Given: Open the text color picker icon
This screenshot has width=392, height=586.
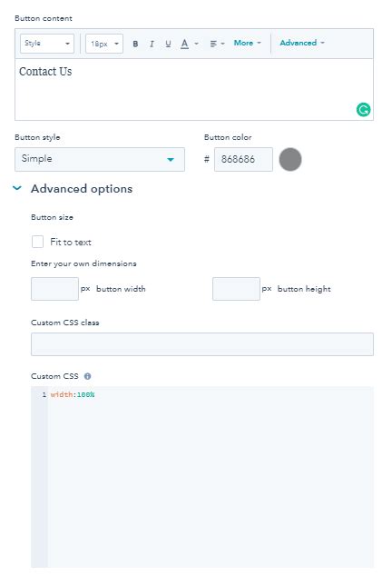Looking at the screenshot, I should (184, 44).
